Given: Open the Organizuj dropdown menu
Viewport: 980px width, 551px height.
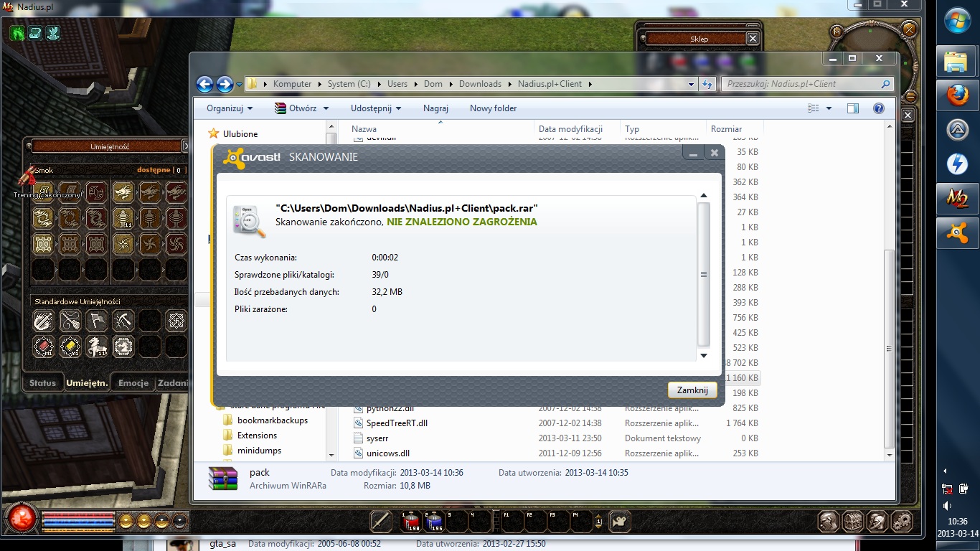Looking at the screenshot, I should [230, 108].
